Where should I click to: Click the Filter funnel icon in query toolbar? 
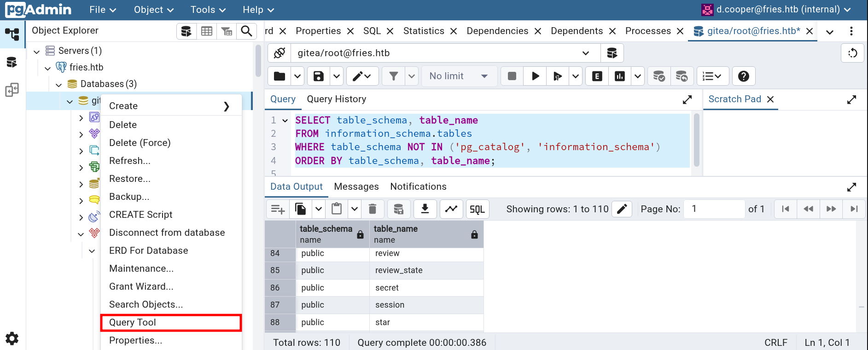pyautogui.click(x=394, y=76)
